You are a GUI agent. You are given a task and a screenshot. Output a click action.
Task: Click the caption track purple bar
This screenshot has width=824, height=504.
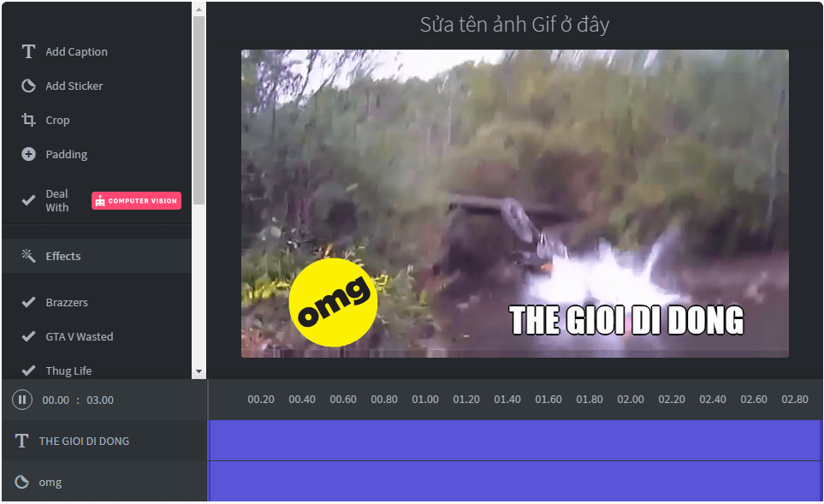tap(515, 441)
